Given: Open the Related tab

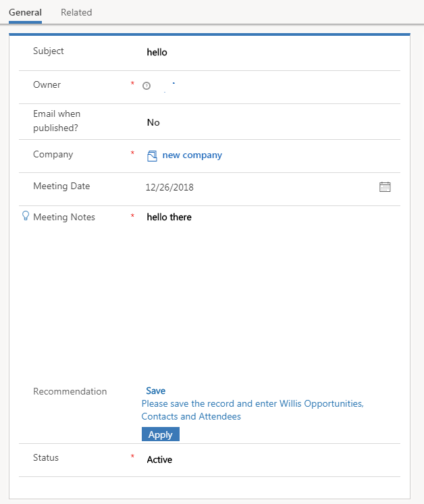Looking at the screenshot, I should (x=76, y=13).
